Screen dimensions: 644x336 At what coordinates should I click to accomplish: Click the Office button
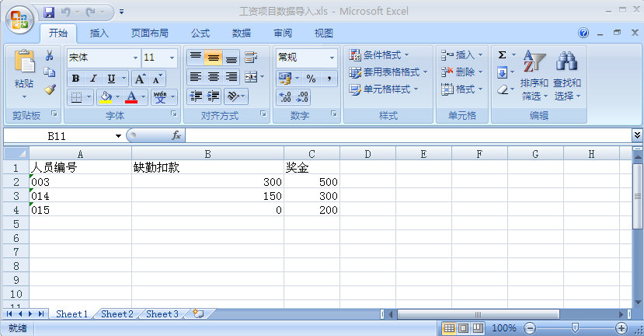tap(19, 19)
